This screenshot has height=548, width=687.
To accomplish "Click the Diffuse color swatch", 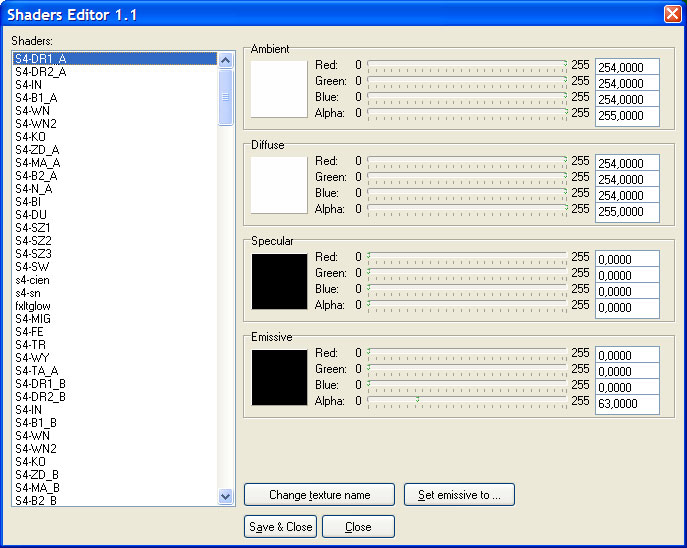I will (x=278, y=185).
